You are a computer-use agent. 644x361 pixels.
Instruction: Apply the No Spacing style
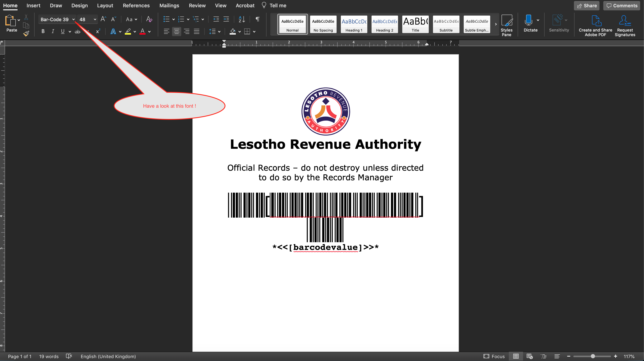coord(323,24)
